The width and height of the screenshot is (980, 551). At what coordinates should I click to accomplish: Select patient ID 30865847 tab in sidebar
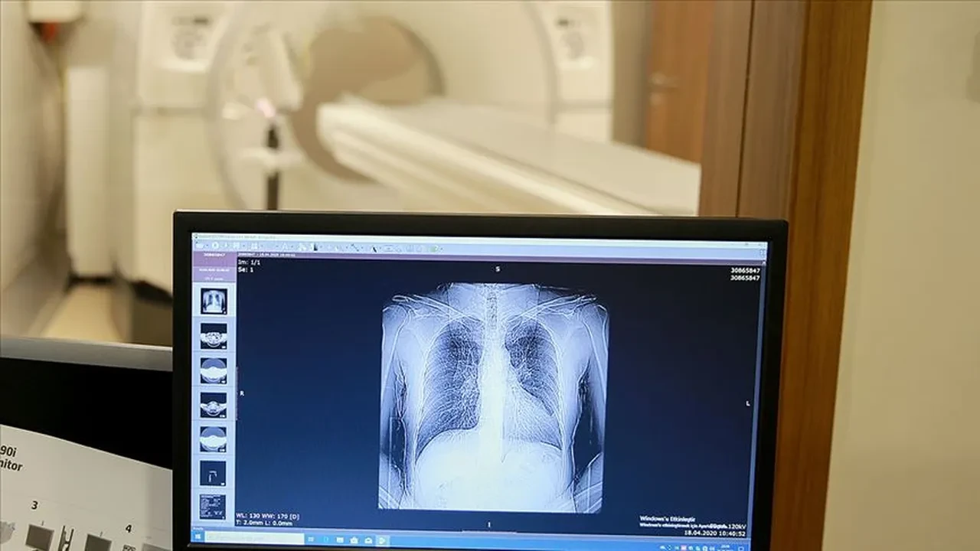tap(214, 255)
